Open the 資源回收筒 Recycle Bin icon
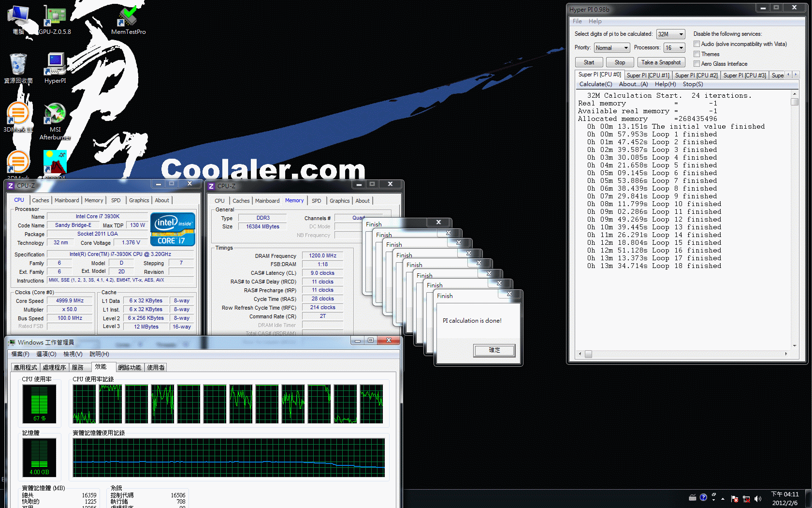812x508 pixels. 18,68
